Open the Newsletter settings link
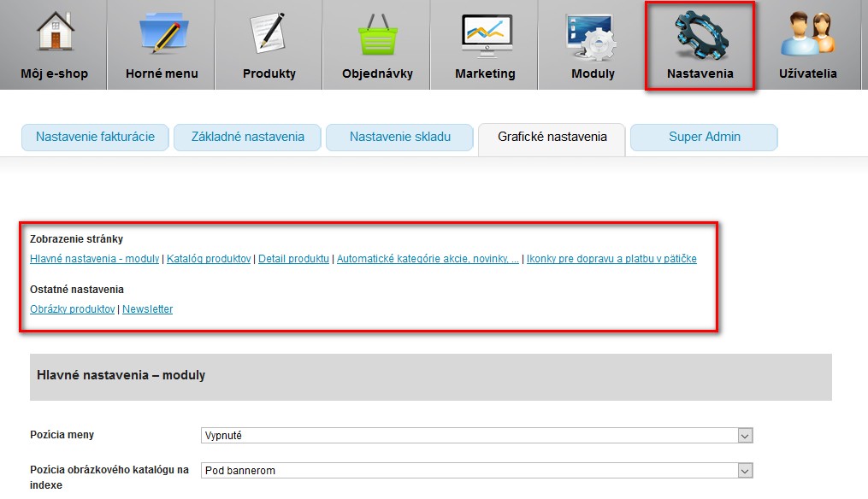This screenshot has height=499, width=868. point(147,309)
